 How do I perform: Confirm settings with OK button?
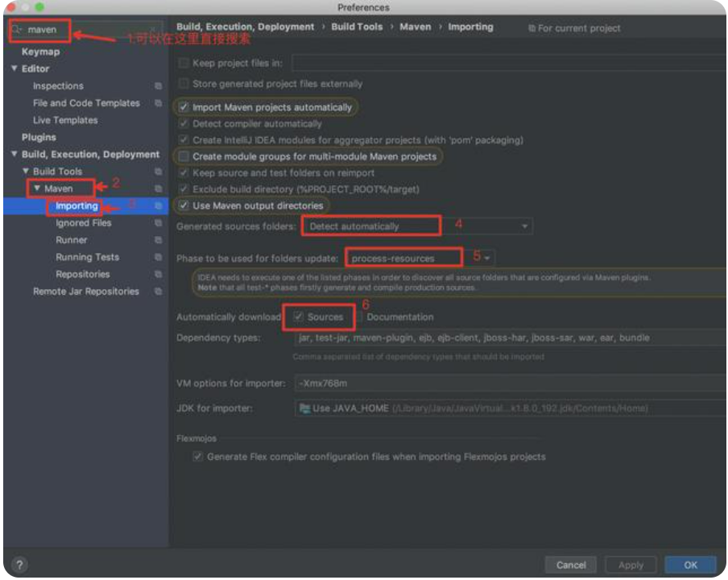[690, 565]
